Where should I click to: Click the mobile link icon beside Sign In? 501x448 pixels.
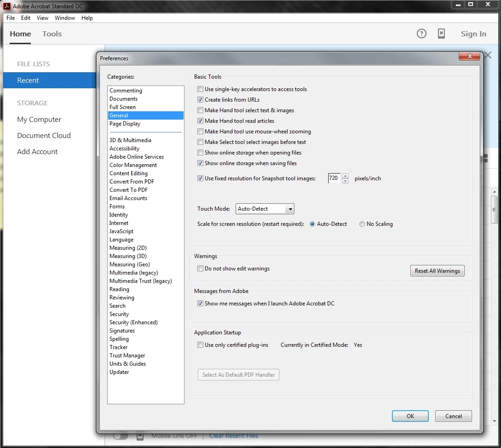click(441, 34)
